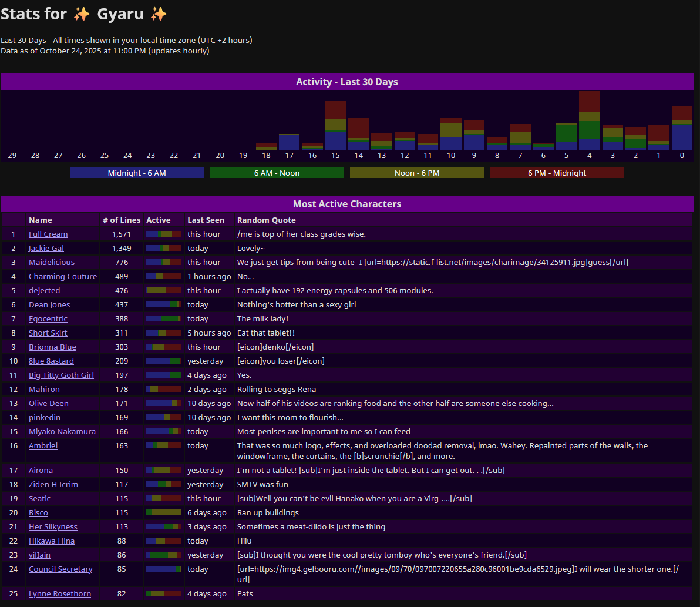Screen dimensions: 700x607
Task: Click Full Cream's Active time bar
Action: pyautogui.click(x=164, y=234)
